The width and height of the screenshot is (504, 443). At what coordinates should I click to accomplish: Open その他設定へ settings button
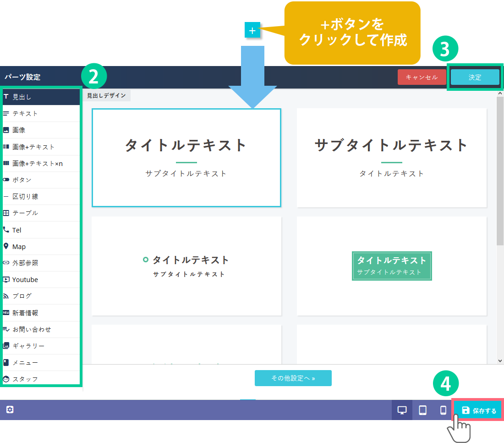coord(293,378)
